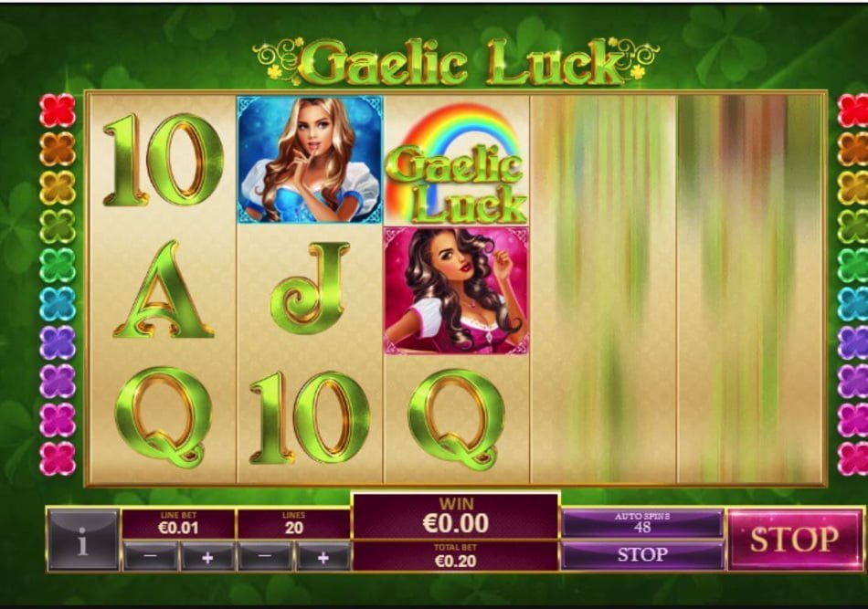The image size is (868, 609).
Task: Click the Total Bet display field
Action: click(456, 556)
